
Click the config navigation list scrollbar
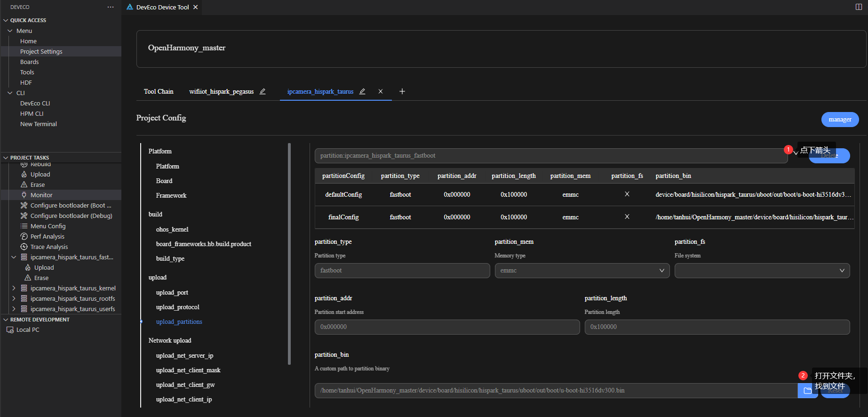pyautogui.click(x=289, y=254)
